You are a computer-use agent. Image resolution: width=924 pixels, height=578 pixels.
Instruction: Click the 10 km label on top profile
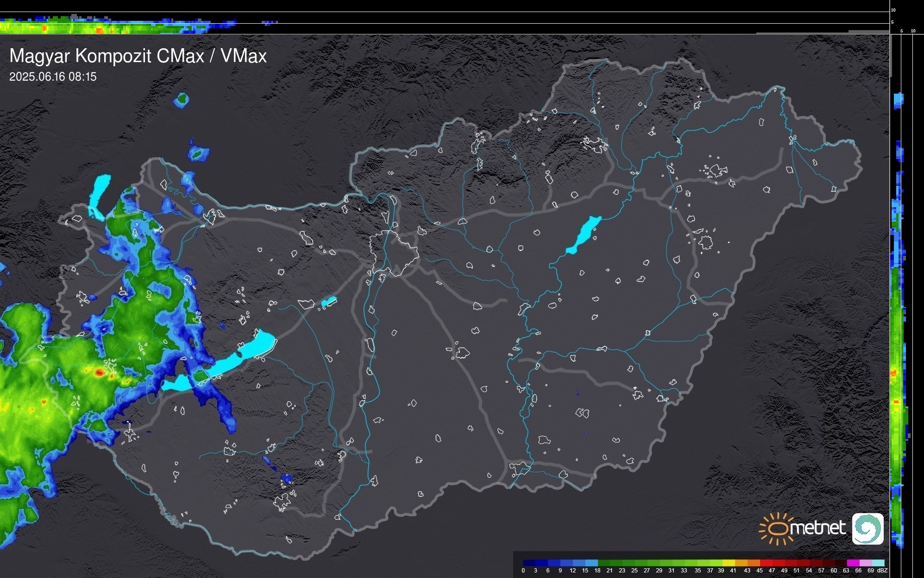point(893,10)
